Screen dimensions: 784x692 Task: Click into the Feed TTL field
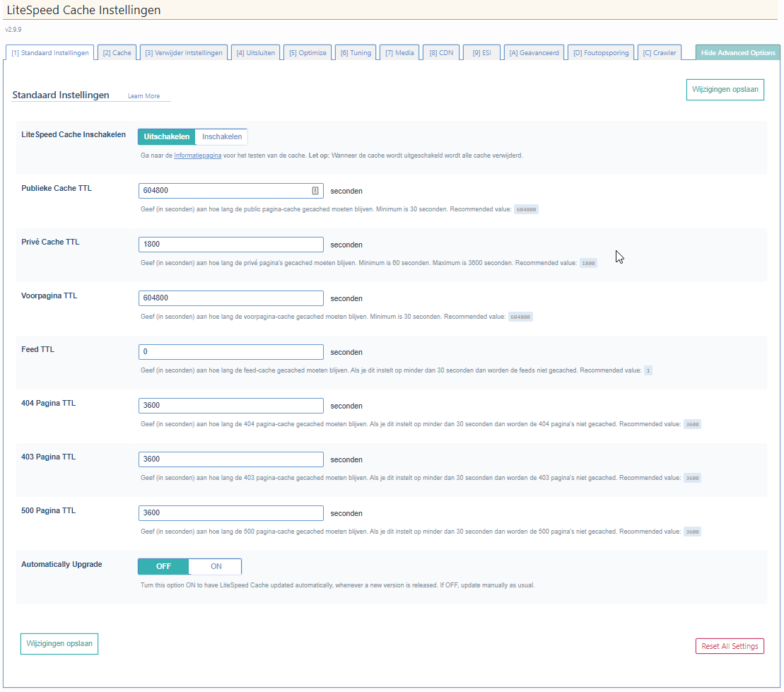[x=231, y=352]
